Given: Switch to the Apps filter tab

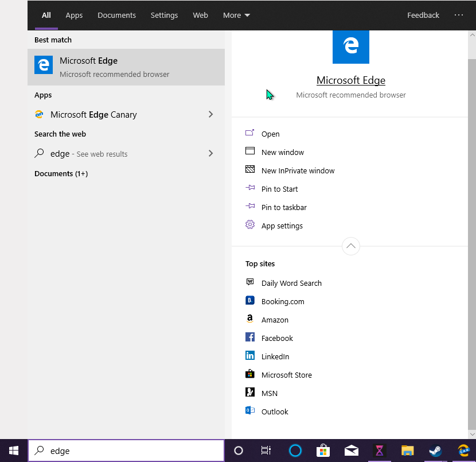Looking at the screenshot, I should 74,15.
